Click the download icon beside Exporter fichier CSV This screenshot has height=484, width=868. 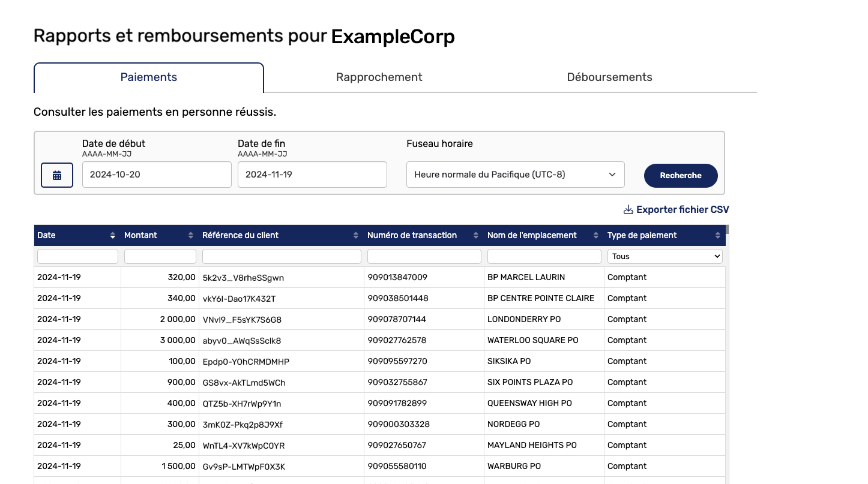[628, 210]
